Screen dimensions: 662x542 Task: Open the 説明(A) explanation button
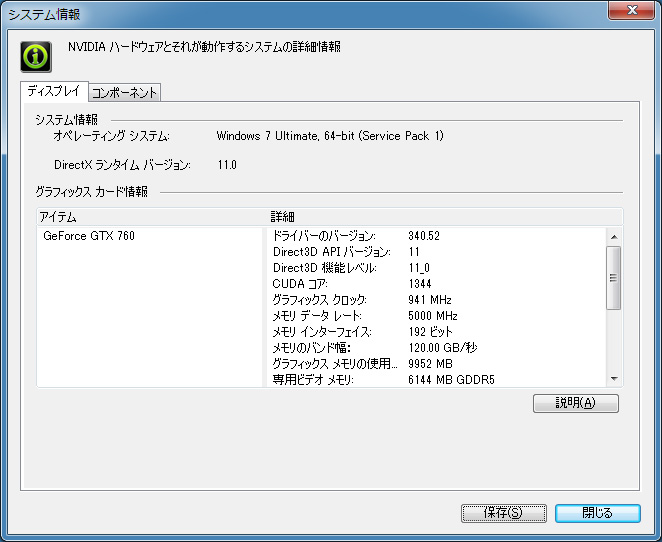(x=576, y=403)
